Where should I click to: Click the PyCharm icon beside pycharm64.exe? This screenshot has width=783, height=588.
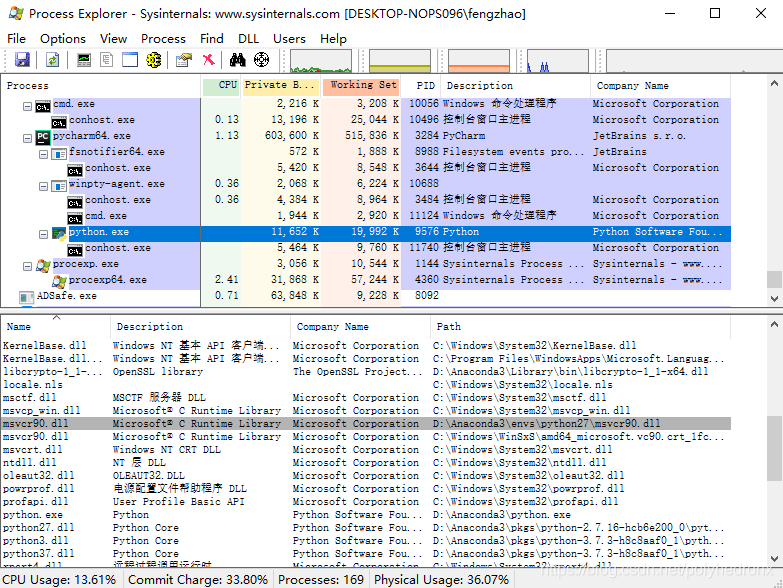[x=43, y=136]
